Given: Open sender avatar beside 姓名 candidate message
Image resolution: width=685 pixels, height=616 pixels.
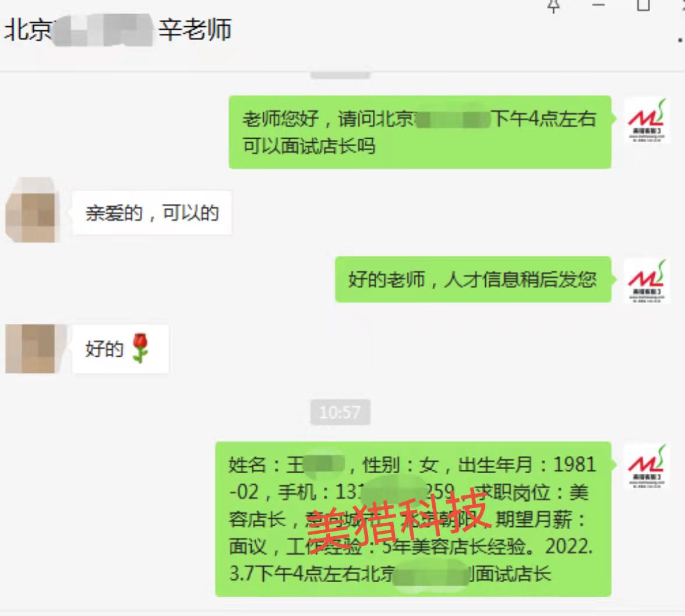Looking at the screenshot, I should (647, 466).
